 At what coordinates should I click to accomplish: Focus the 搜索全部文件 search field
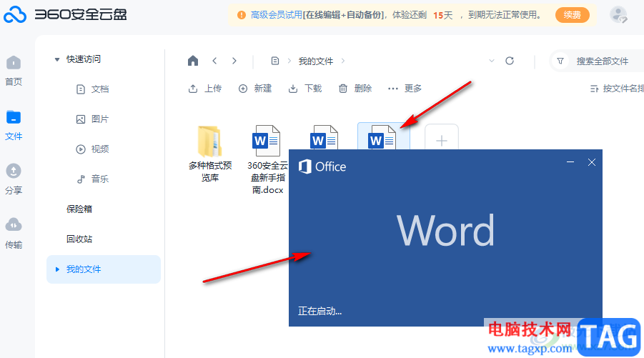(602, 61)
